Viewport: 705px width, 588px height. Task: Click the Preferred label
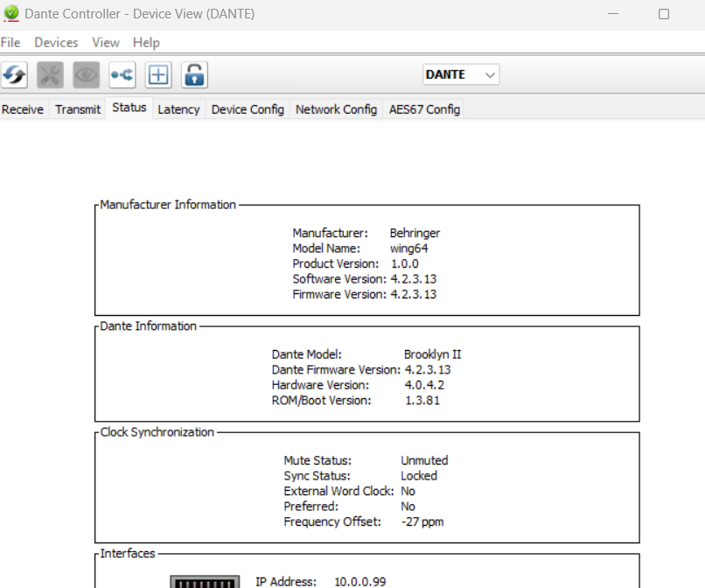coord(311,507)
